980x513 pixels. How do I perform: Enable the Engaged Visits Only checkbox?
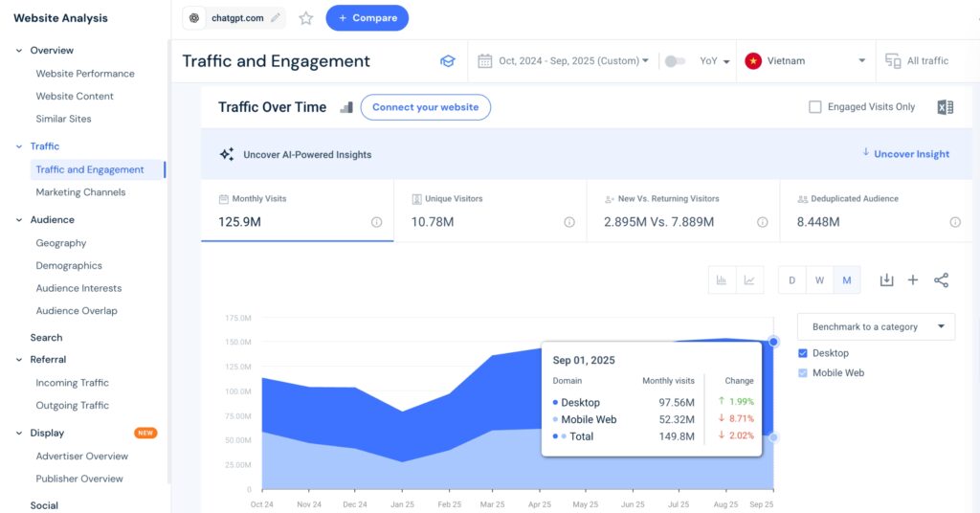click(815, 107)
